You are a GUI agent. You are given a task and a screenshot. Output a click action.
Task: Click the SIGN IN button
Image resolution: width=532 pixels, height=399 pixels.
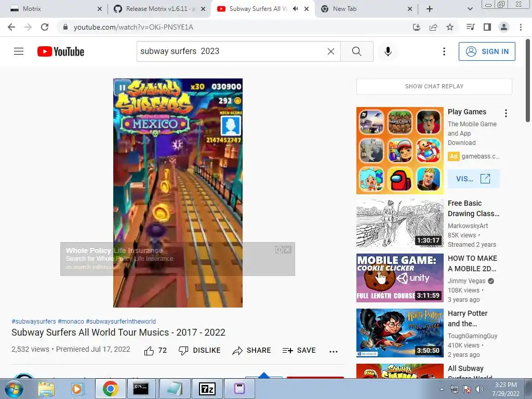pyautogui.click(x=487, y=51)
